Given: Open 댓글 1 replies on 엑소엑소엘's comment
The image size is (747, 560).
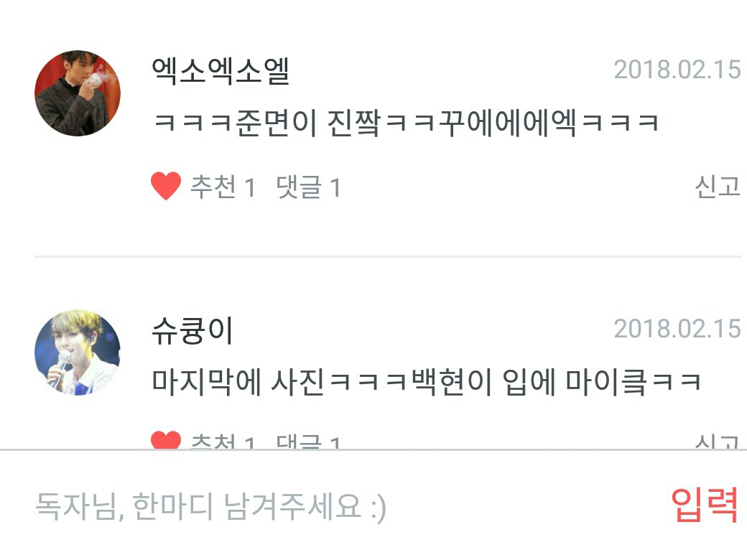Looking at the screenshot, I should click(x=308, y=187).
